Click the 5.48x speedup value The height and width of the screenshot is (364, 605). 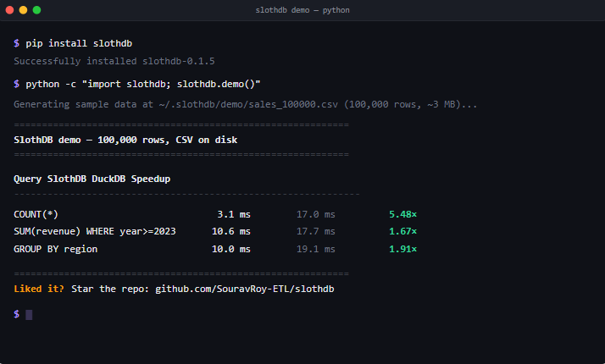(402, 214)
